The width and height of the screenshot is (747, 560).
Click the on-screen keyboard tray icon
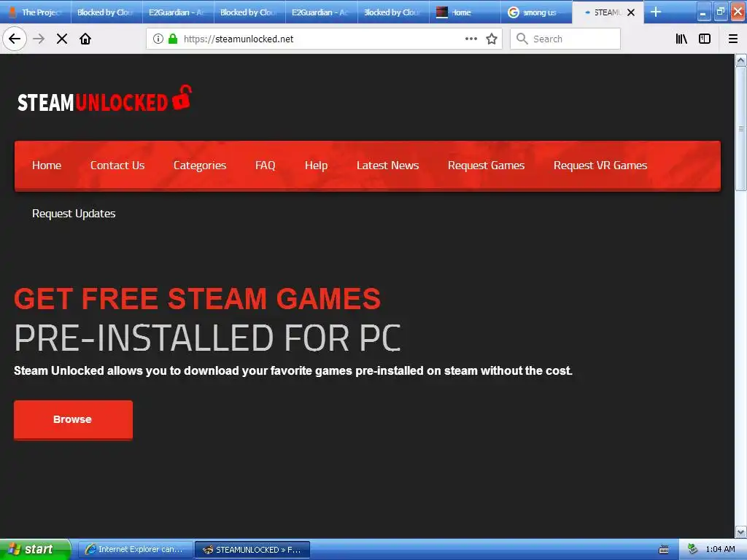664,550
